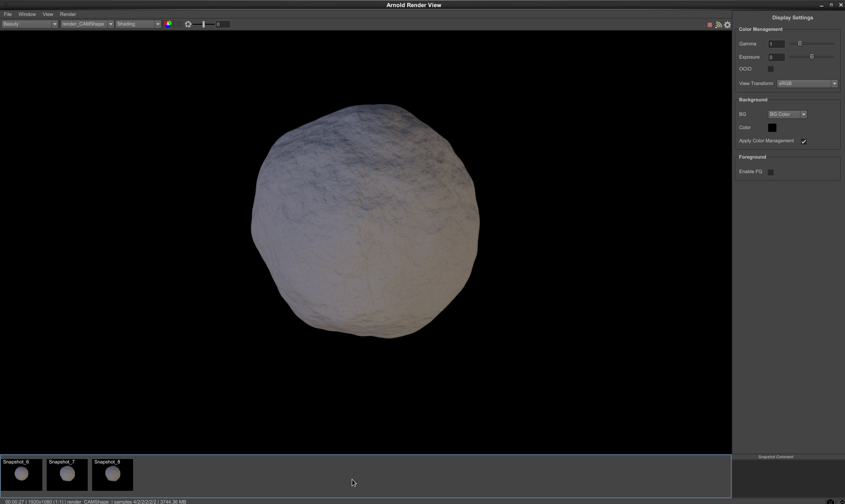
Task: Open the Beauty AOV dropdown
Action: (30, 24)
